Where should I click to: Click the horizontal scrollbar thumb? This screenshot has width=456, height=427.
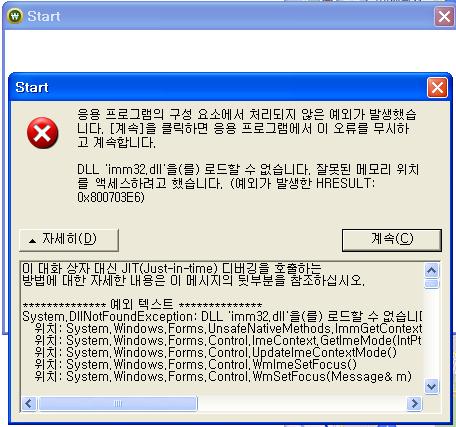tap(118, 403)
